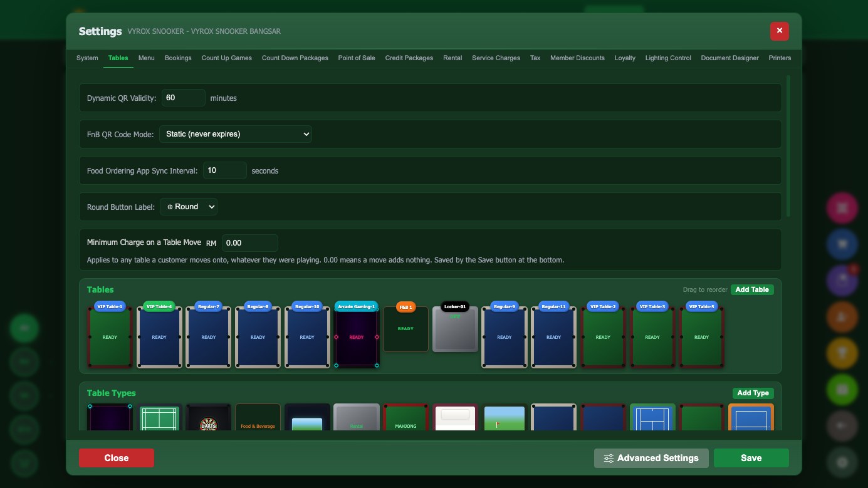Select the Tax tab
Screen dimensions: 868x488
pyautogui.click(x=535, y=58)
